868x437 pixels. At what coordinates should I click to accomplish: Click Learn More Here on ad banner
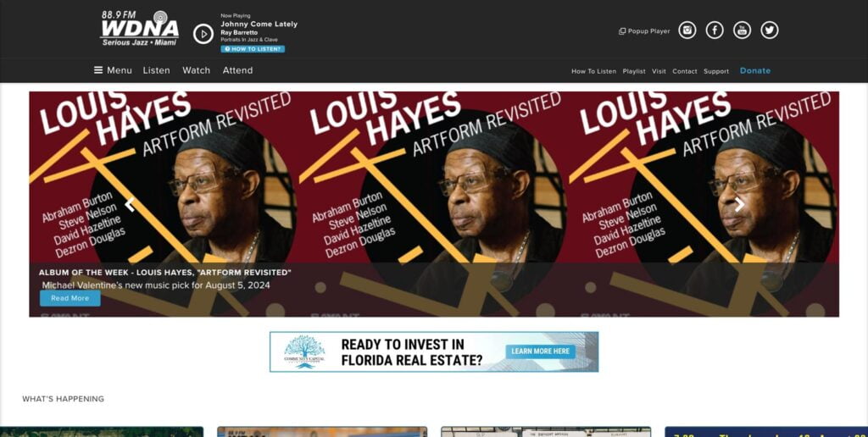[540, 351]
